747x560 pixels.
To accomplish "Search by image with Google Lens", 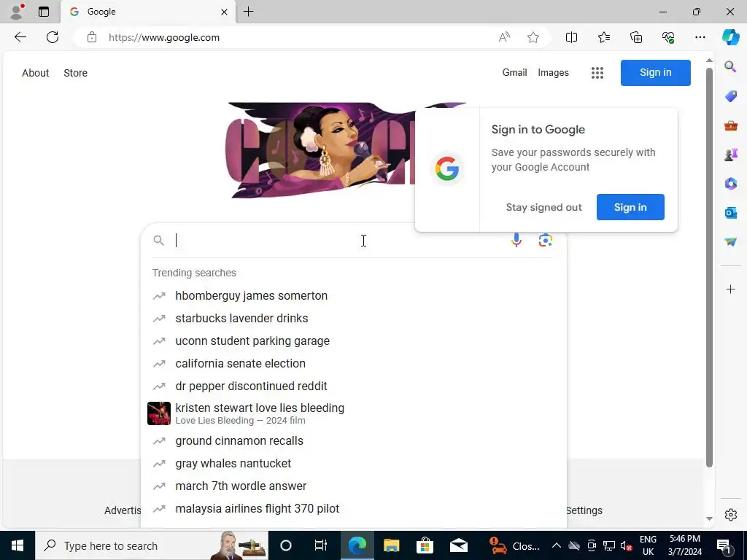I will coord(546,240).
